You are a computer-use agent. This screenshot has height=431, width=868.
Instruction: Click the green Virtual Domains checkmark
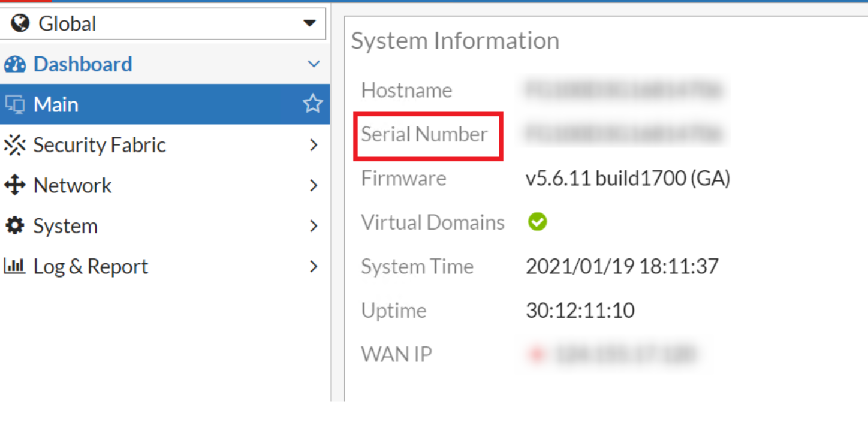tap(537, 222)
